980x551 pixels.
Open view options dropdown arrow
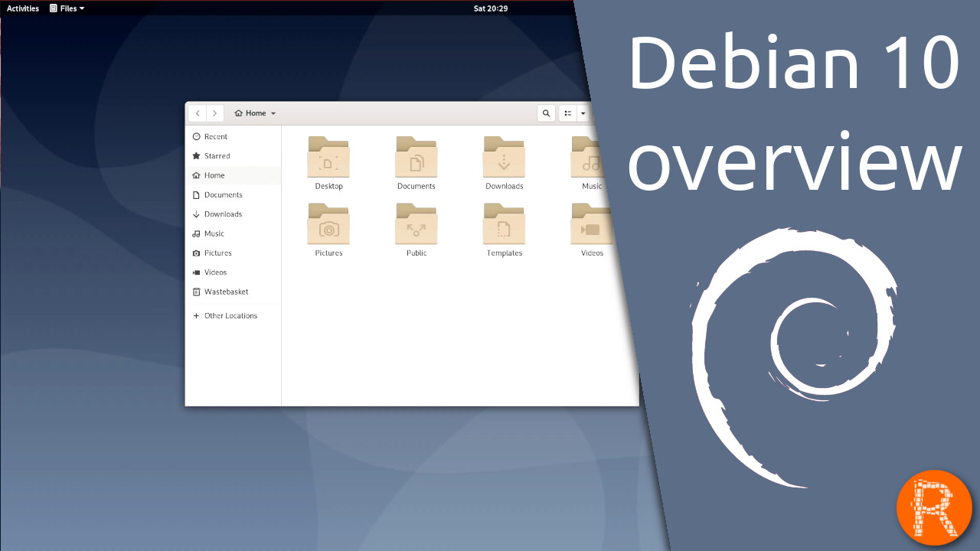[583, 113]
